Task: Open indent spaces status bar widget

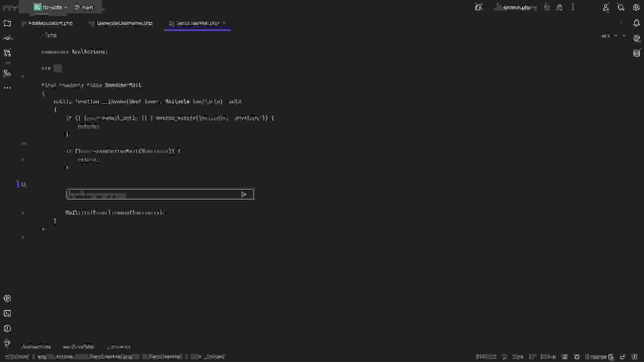Action: point(599,357)
